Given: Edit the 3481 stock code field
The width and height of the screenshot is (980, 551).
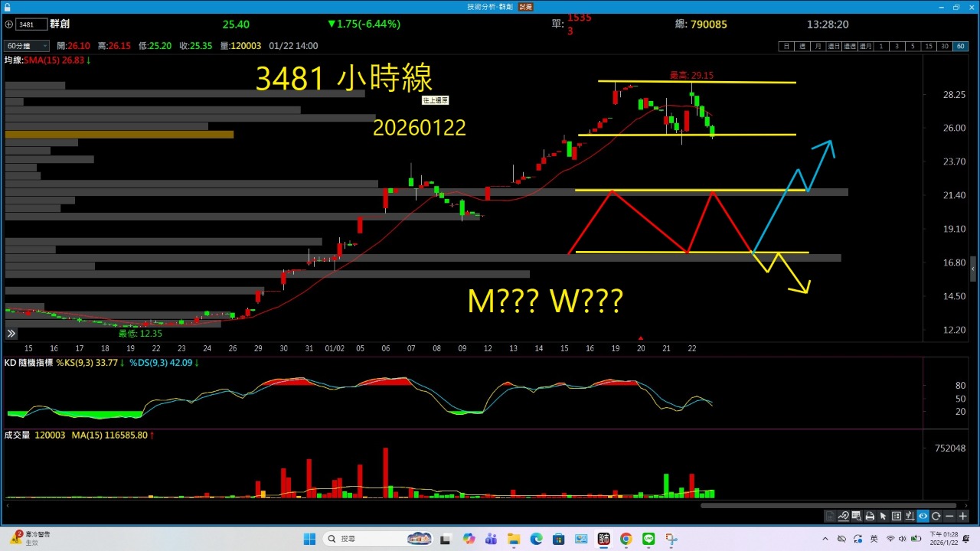Looking at the screenshot, I should (31, 24).
